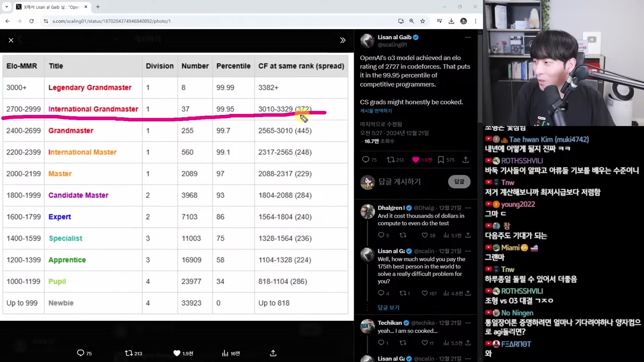The image size is (644, 362).
Task: Open more options on Dhalgren reply
Action: pyautogui.click(x=468, y=208)
